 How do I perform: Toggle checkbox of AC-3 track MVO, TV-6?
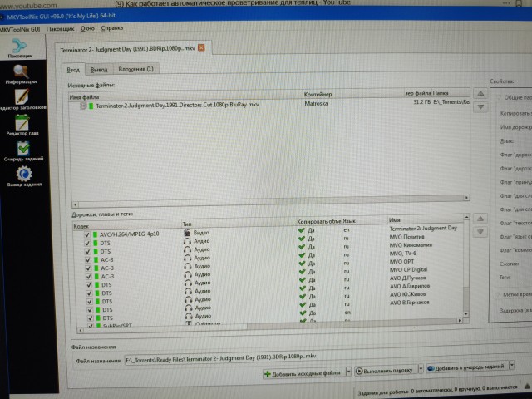[x=88, y=260]
